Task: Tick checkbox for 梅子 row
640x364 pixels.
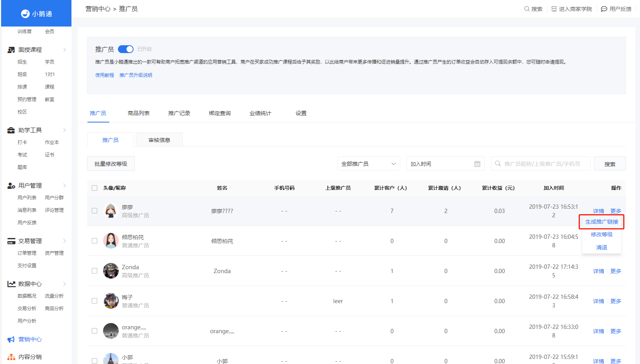Action: [x=94, y=301]
